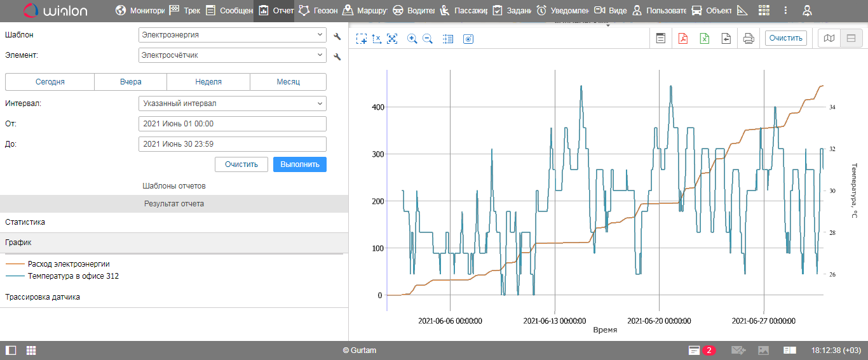This screenshot has width=868, height=360.
Task: Toggle left panel visibility in bottom bar
Action: tap(11, 350)
